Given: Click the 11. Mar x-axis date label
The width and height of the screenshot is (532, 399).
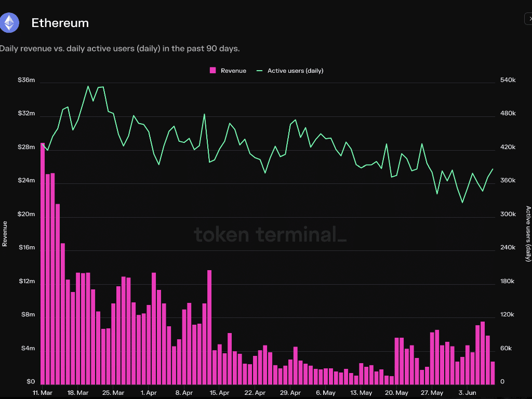Looking at the screenshot, I should click(42, 393).
